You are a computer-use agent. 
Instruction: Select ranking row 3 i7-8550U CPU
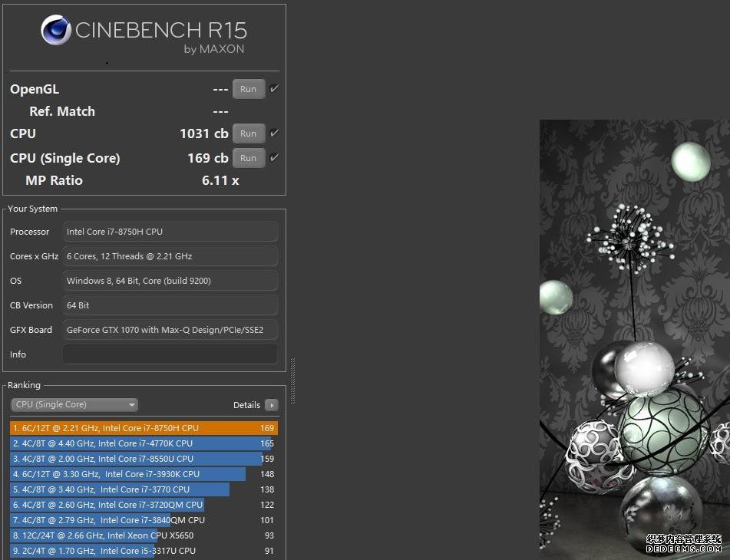click(x=144, y=459)
